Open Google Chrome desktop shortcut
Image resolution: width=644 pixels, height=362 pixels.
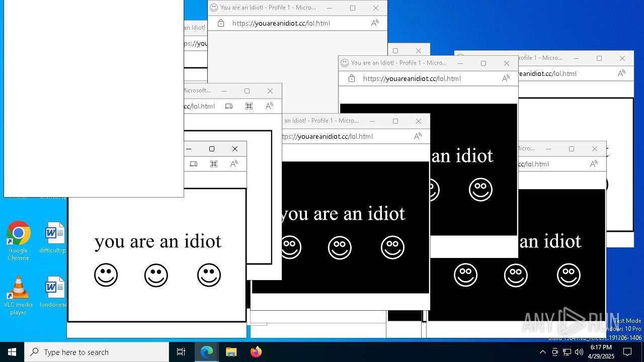[18, 241]
